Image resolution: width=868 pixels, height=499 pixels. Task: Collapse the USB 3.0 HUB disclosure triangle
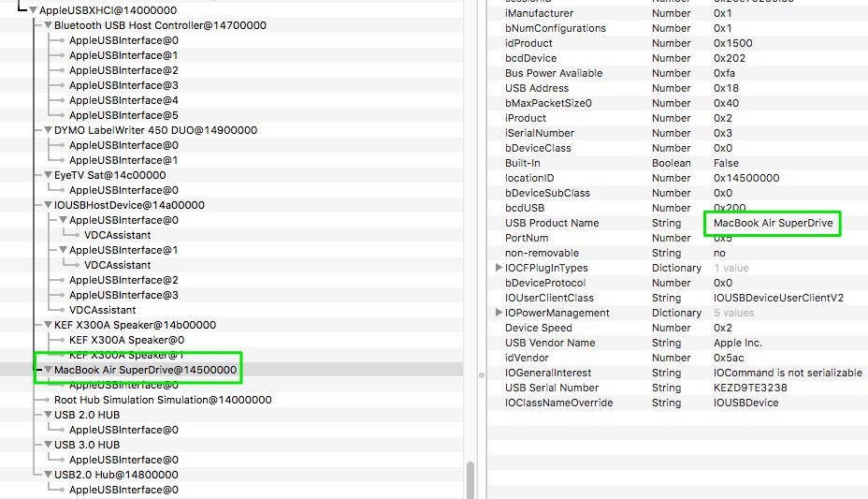(48, 444)
